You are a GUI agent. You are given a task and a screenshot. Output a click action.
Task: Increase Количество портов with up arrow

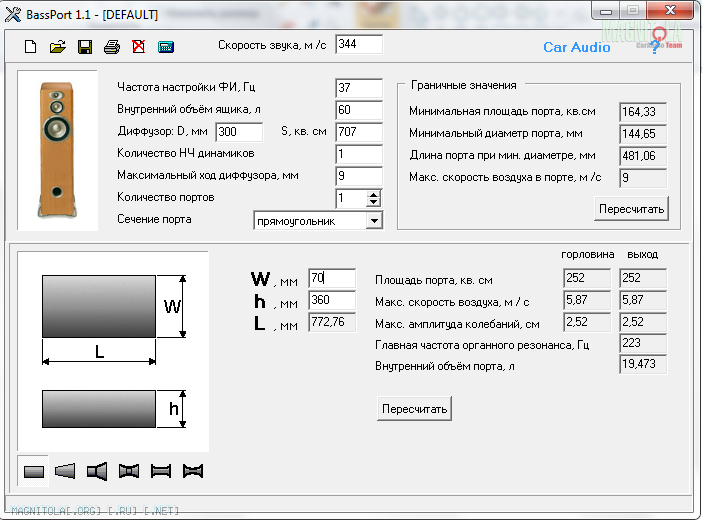(374, 194)
